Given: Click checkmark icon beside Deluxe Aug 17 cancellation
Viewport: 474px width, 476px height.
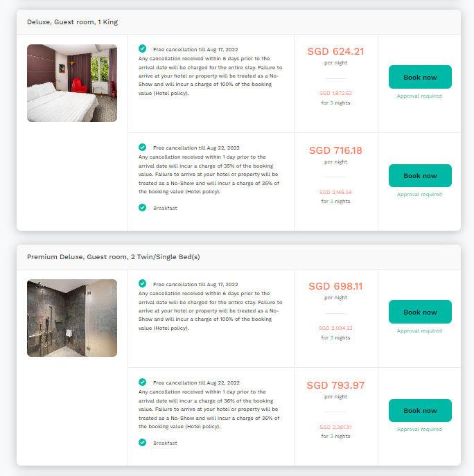Looking at the screenshot, I should [x=142, y=49].
